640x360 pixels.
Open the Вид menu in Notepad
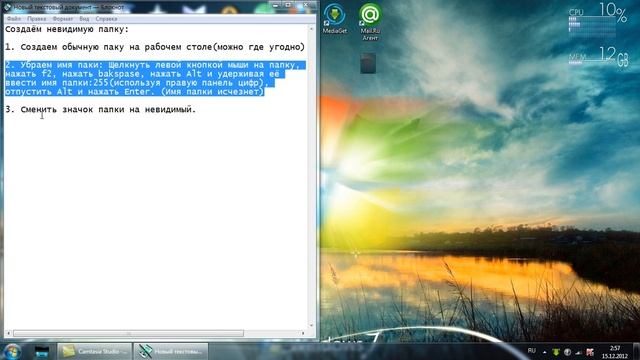point(84,19)
